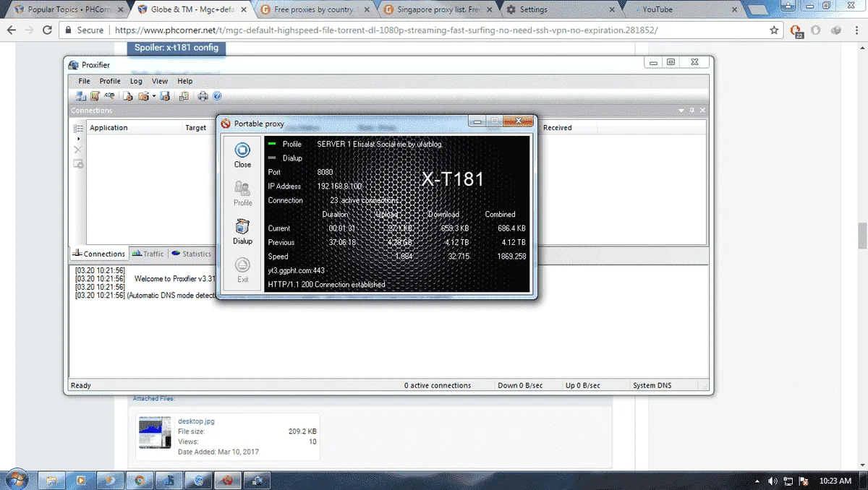The image size is (868, 490).
Task: Sort by the Target column header
Action: (196, 128)
